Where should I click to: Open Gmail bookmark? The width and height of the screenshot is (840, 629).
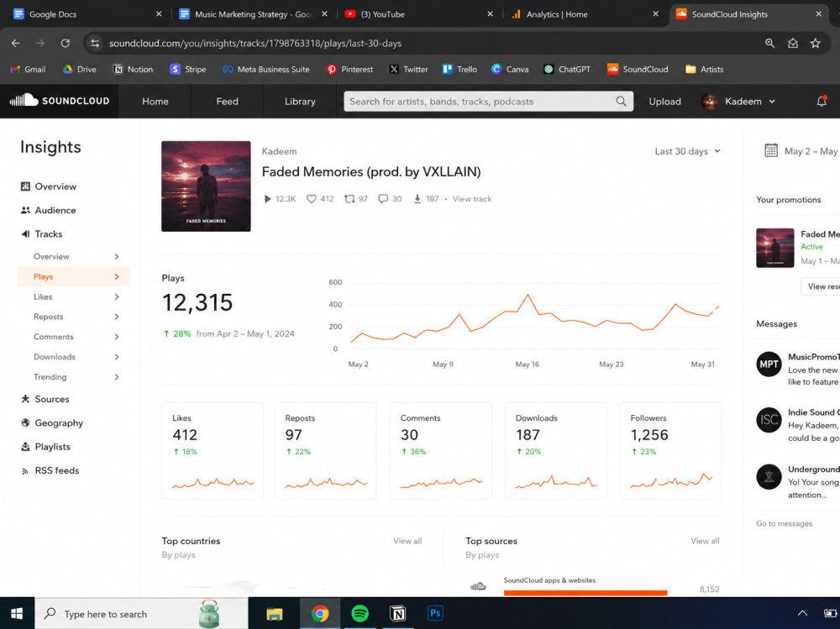coord(28,69)
